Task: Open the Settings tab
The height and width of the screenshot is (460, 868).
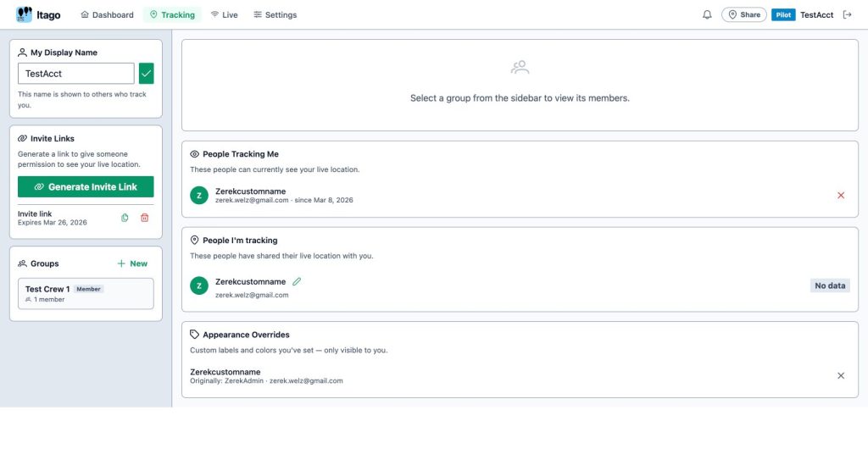Action: click(275, 14)
